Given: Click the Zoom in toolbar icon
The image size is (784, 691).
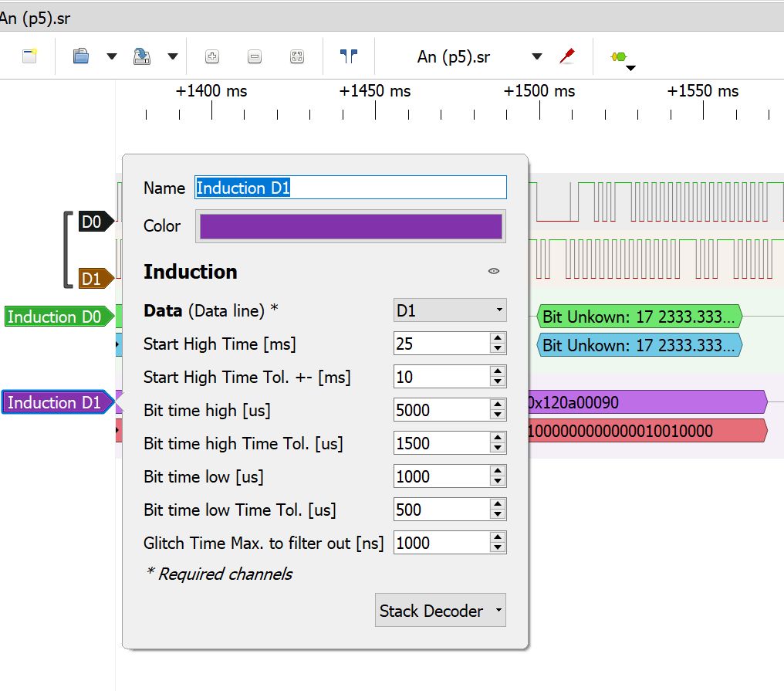Looking at the screenshot, I should pos(212,56).
